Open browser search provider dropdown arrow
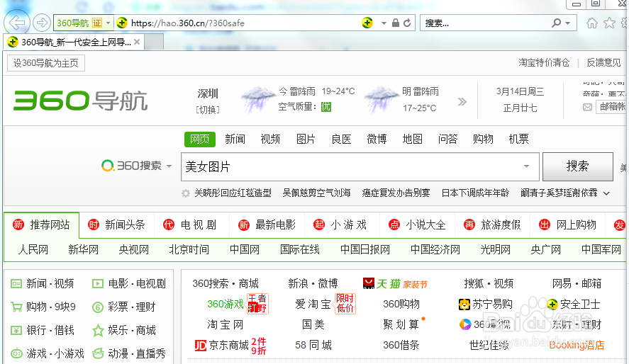 coord(567,23)
